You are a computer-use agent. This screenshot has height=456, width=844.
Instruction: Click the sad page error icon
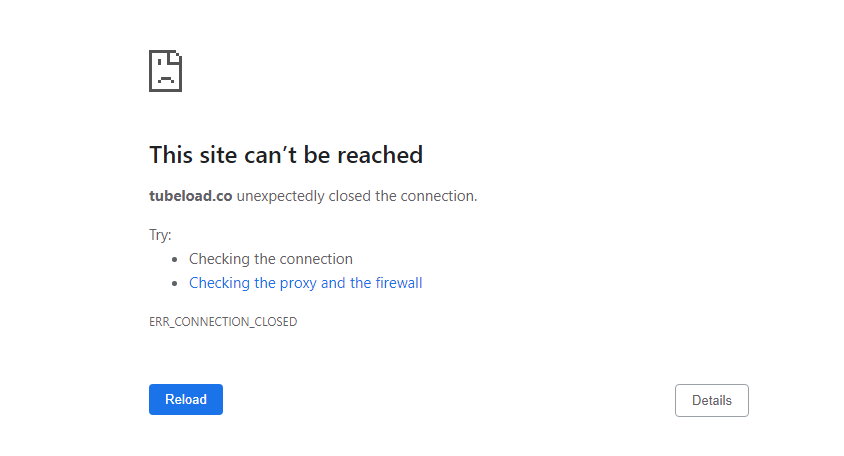[x=165, y=71]
